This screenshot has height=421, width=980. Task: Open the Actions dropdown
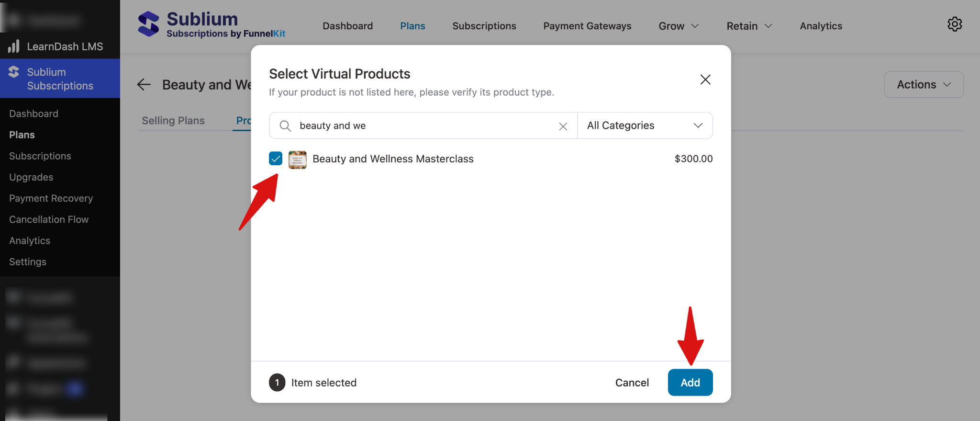pyautogui.click(x=924, y=85)
